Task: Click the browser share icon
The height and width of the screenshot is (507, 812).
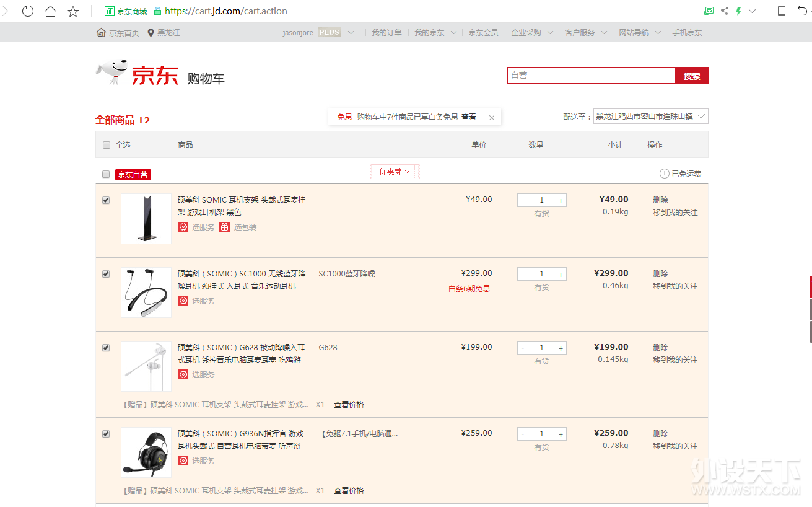Action: pos(724,11)
